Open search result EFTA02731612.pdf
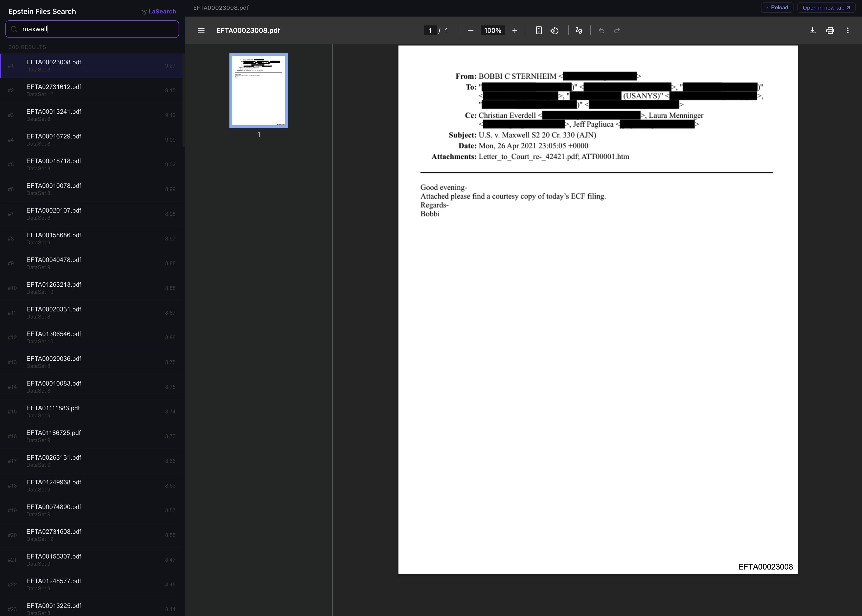Viewport: 862px width, 616px height. (91, 90)
